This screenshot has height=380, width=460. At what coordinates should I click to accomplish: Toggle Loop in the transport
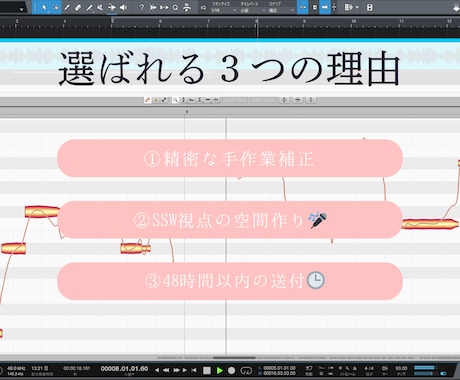246,370
